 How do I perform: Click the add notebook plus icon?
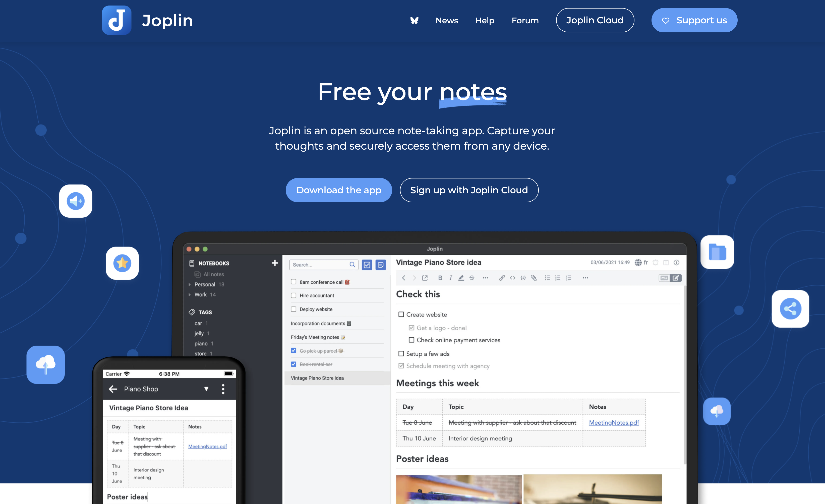point(275,263)
